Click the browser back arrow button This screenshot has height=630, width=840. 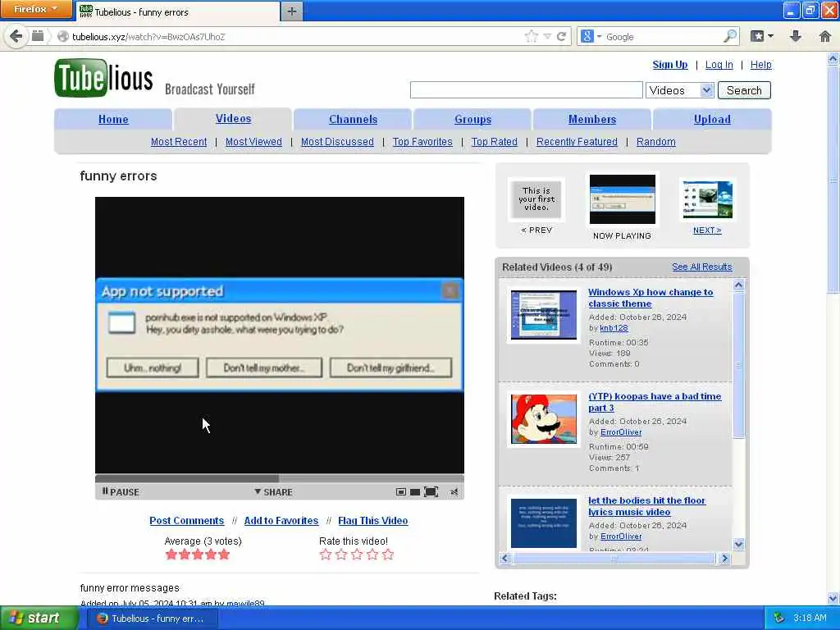point(16,36)
